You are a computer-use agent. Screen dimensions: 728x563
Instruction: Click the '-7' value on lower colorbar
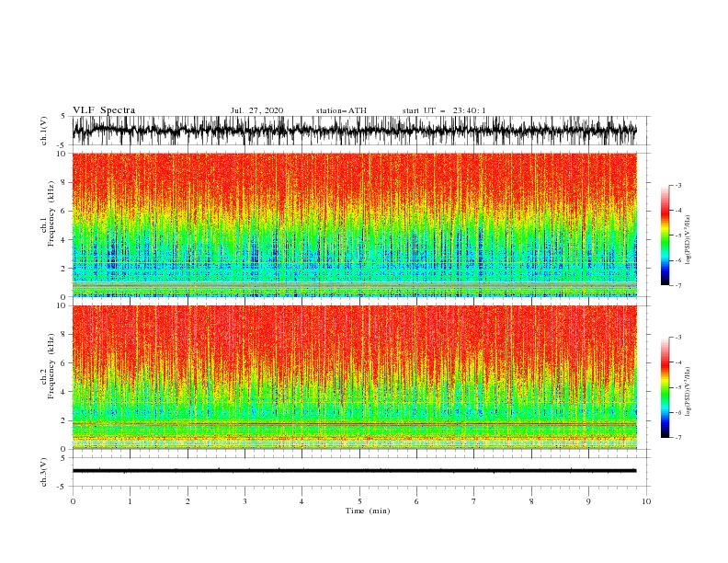tap(677, 438)
